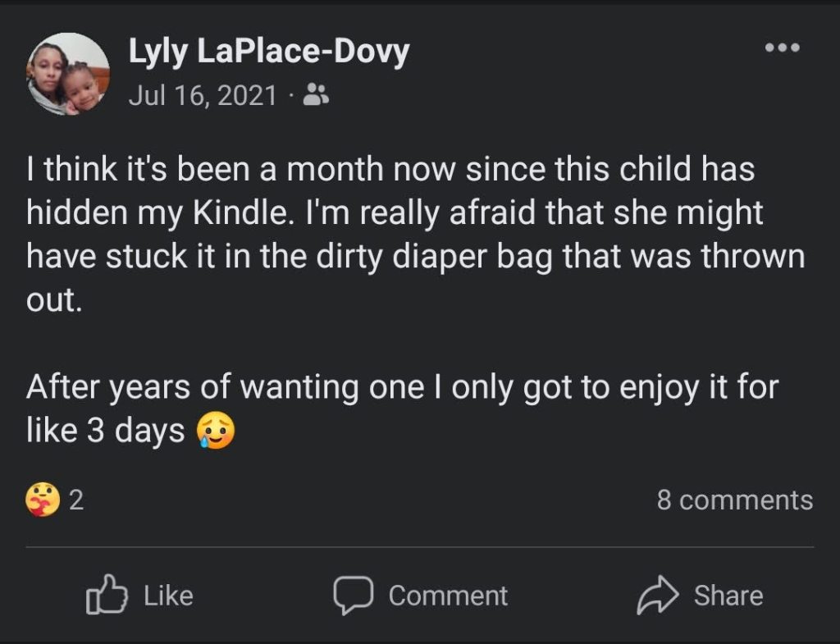Open the poster's profile picture
Viewport: 840px width, 644px height.
coord(68,74)
